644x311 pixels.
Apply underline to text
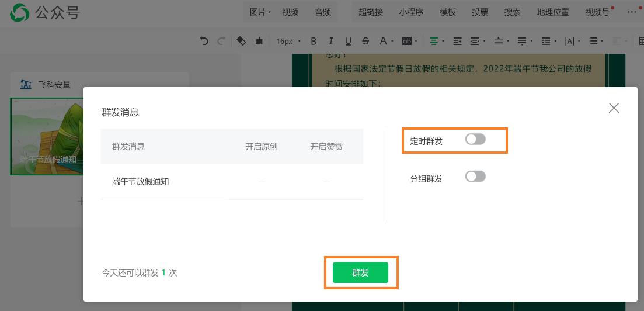click(349, 41)
